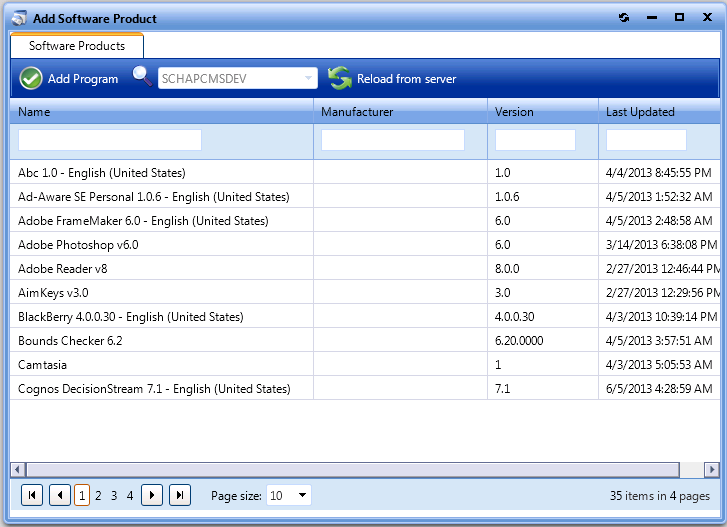Click the scrollbar right arrow

711,469
